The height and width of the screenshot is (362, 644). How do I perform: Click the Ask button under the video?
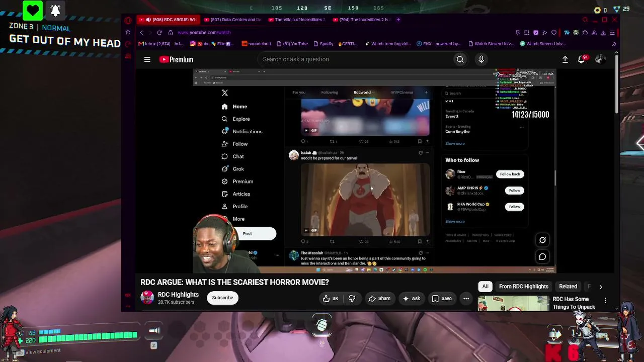tap(411, 299)
